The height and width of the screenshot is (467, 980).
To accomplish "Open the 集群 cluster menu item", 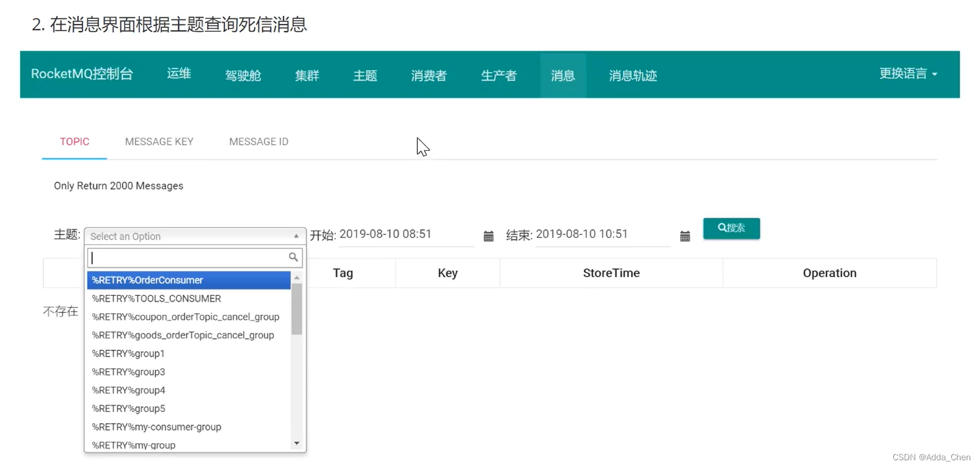I will 307,76.
